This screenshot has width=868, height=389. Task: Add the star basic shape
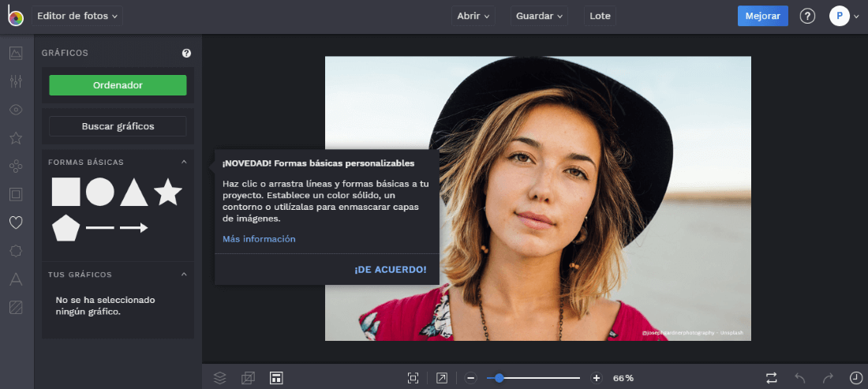click(x=167, y=192)
